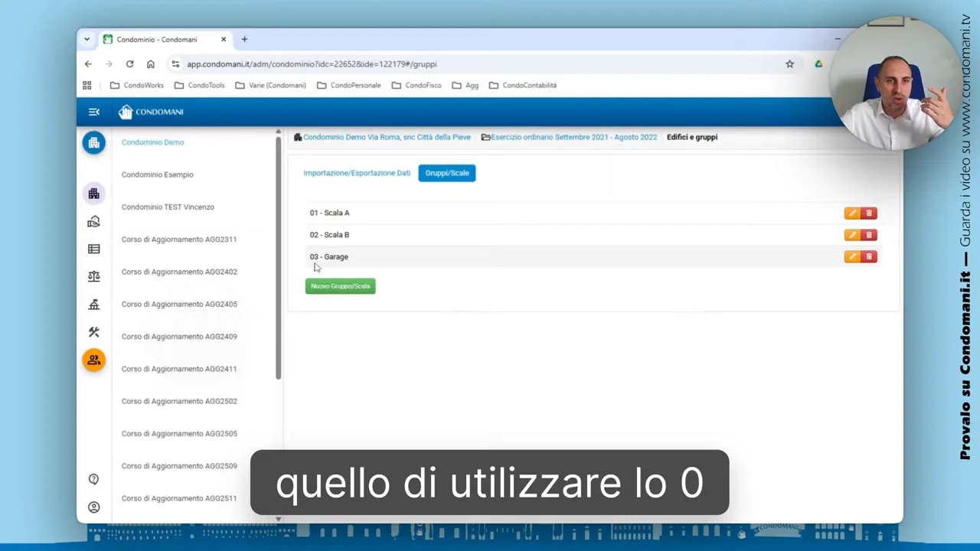Screen dimensions: 980x551
Task: Open the document-hand sidebar icon
Action: [93, 221]
